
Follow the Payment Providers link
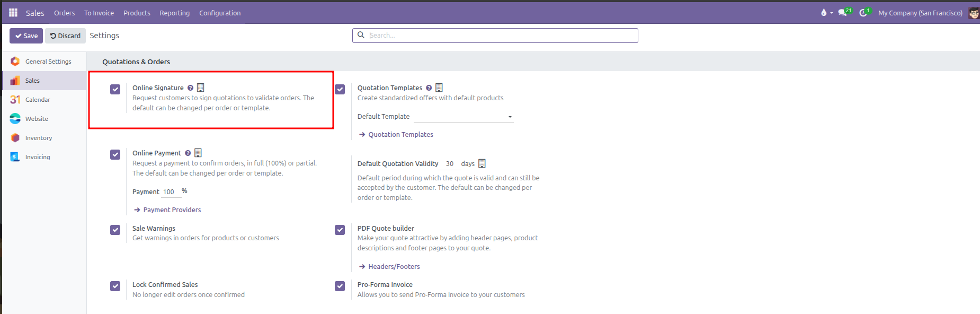167,210
